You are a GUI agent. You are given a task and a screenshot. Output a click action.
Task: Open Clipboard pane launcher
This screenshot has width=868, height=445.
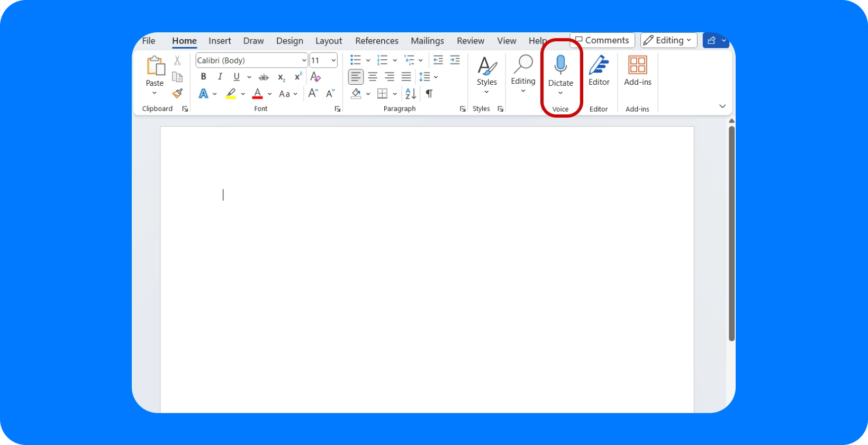click(x=185, y=109)
